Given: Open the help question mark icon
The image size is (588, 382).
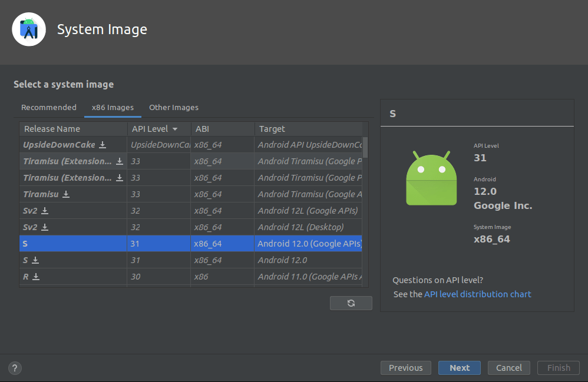Looking at the screenshot, I should [15, 368].
